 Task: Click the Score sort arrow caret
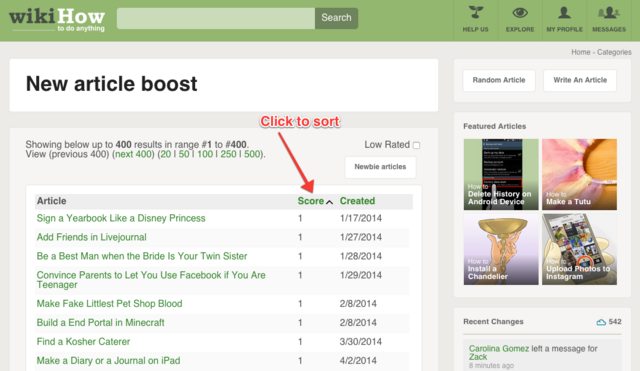click(329, 202)
